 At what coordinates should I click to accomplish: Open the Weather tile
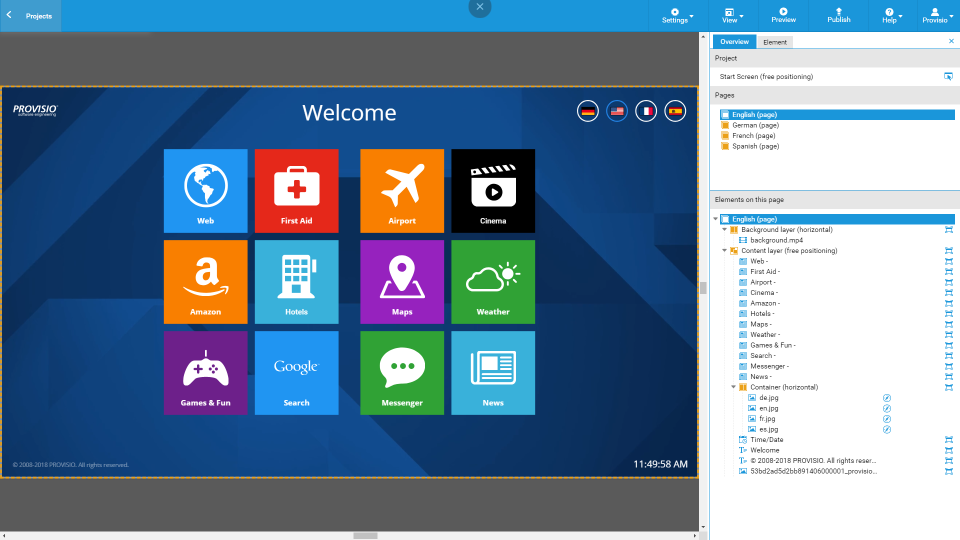493,282
